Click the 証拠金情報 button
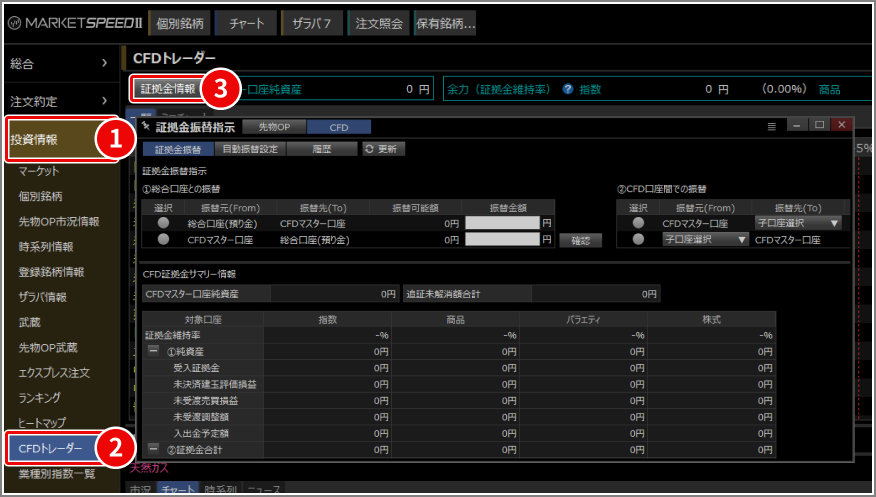 [168, 89]
